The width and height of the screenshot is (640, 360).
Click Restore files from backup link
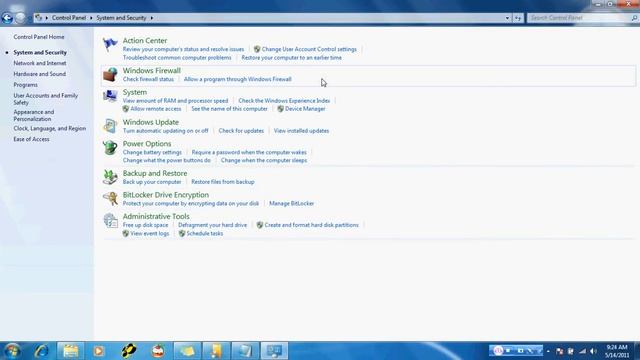(223, 182)
